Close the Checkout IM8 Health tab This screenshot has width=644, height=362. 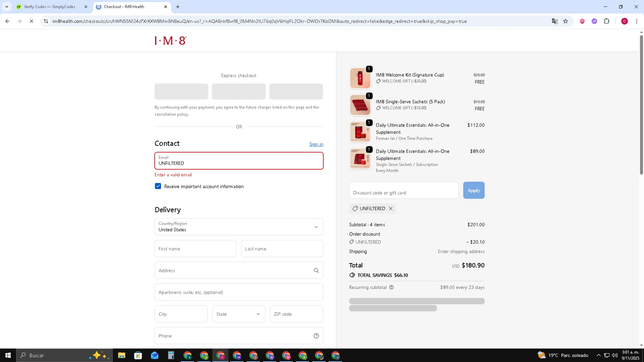166,7
